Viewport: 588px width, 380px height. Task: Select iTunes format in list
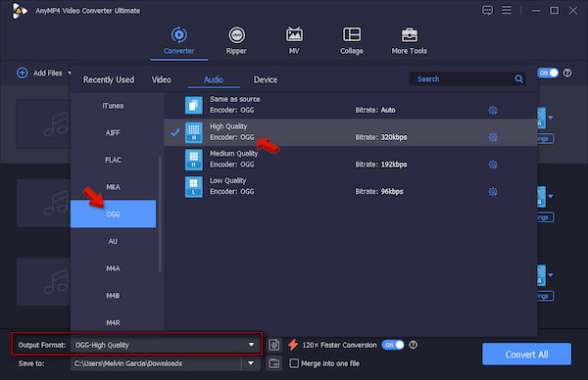113,106
